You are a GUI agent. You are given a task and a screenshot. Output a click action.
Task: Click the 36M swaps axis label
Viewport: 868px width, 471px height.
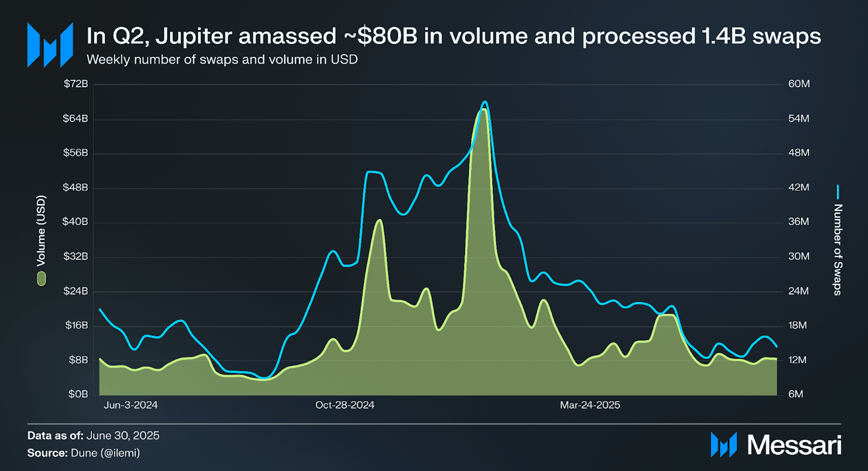click(798, 222)
